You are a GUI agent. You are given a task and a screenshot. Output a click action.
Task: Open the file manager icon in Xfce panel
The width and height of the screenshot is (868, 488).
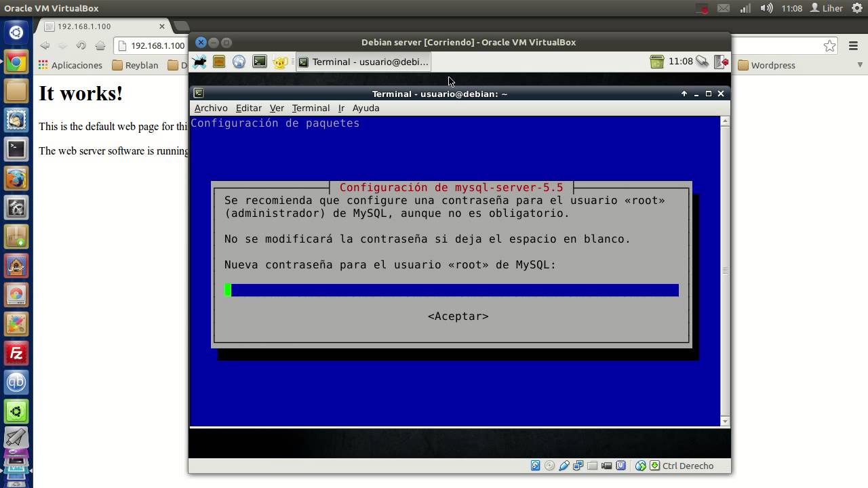click(219, 62)
